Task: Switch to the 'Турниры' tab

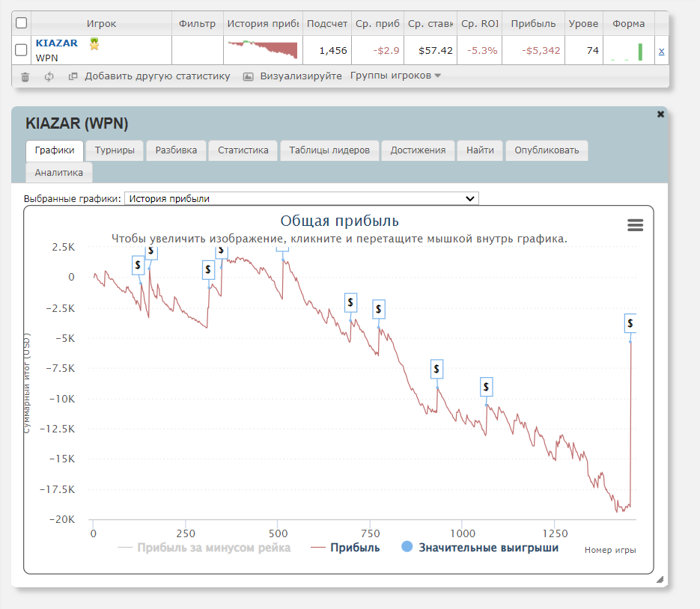Action: click(115, 150)
